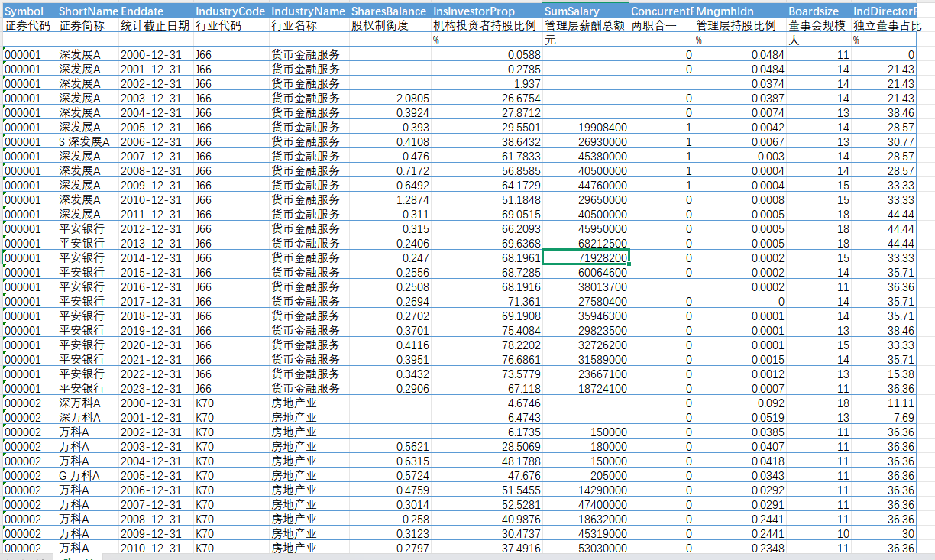The width and height of the screenshot is (935, 560).
Task: Select the SumSalary header cell
Action: pyautogui.click(x=586, y=11)
